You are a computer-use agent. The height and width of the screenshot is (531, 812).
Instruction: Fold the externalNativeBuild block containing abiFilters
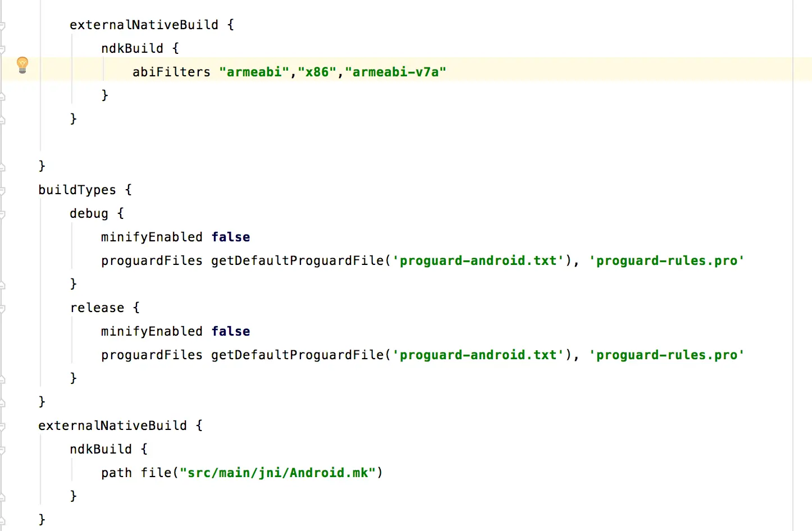coord(2,25)
